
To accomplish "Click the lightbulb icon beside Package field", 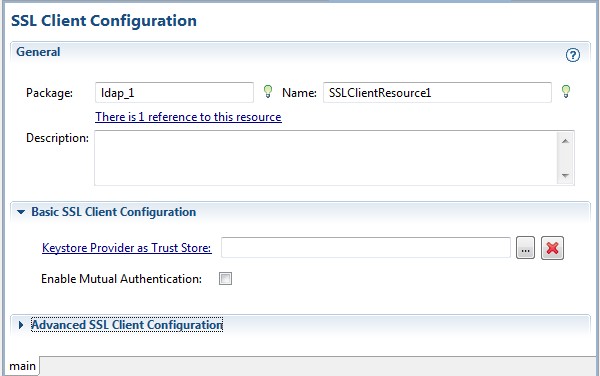I will [268, 91].
